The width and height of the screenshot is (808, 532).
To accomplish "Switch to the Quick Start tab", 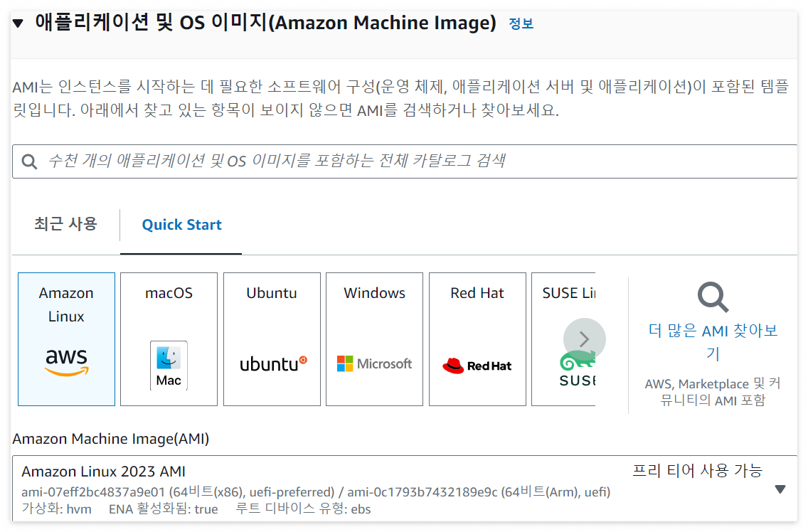I will click(180, 223).
